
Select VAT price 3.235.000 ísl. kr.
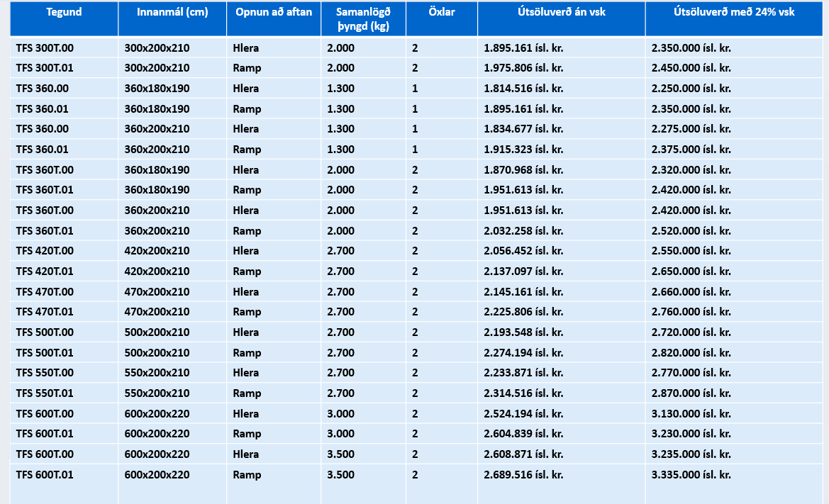click(x=691, y=454)
